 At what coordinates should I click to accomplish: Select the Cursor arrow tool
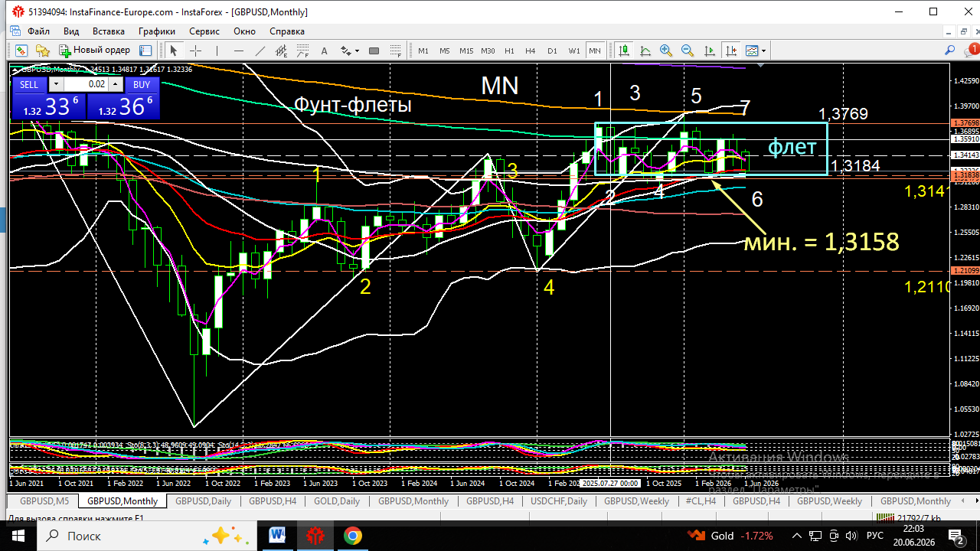coord(173,51)
